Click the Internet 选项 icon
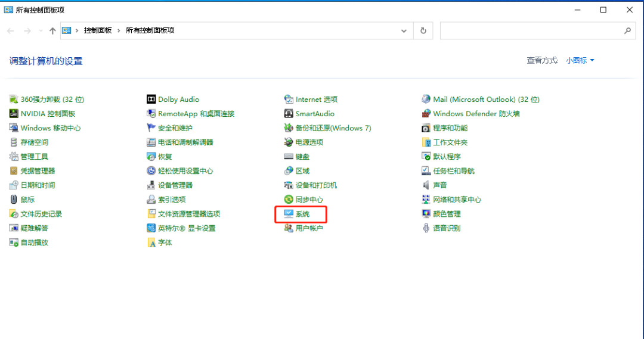The height and width of the screenshot is (339, 644). [289, 99]
